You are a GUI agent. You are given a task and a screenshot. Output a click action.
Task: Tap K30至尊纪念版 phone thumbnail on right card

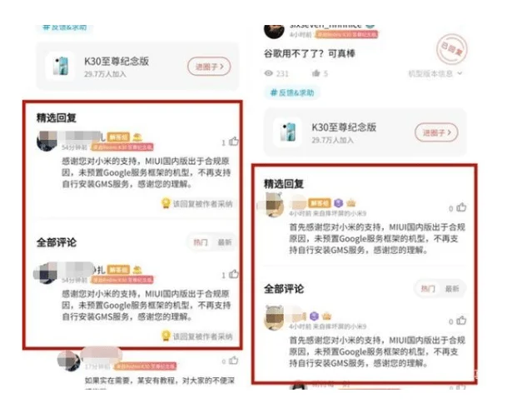288,132
